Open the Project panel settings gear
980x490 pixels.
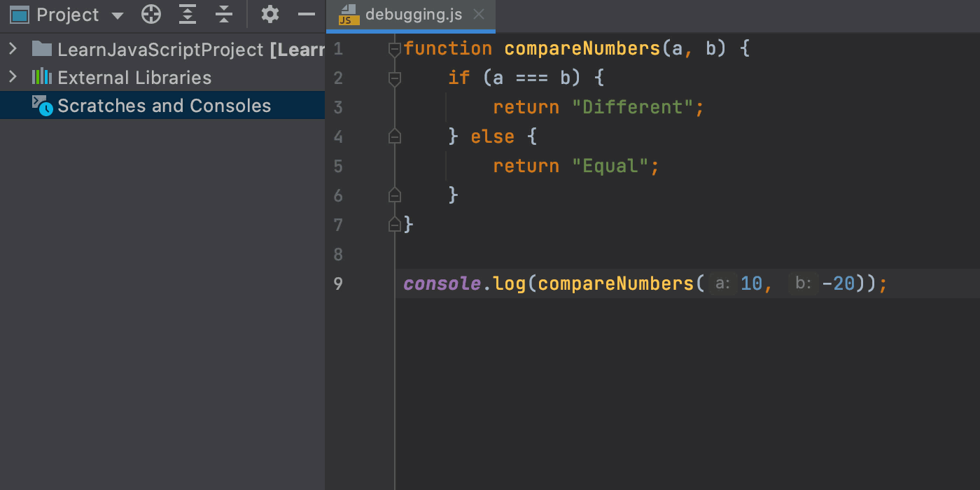pos(269,14)
